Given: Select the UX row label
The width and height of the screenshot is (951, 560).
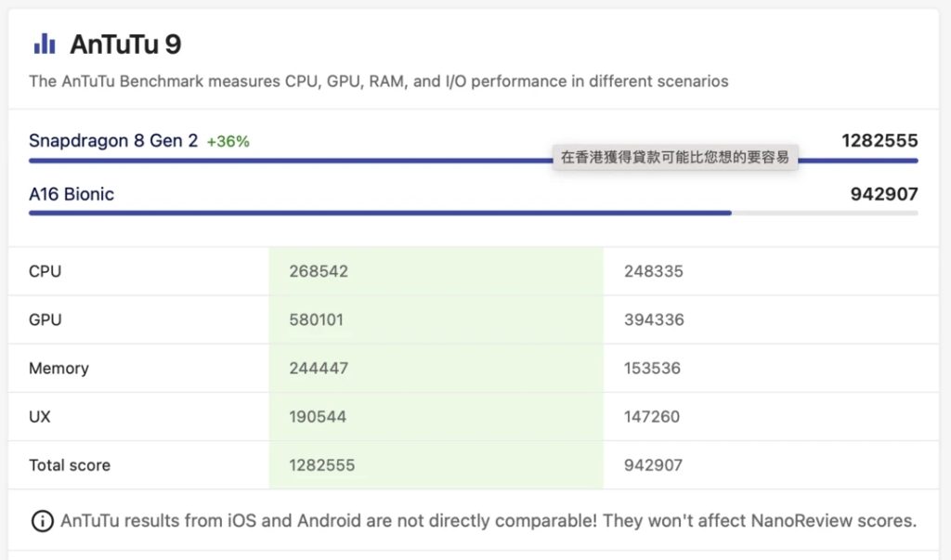Looking at the screenshot, I should 39,417.
